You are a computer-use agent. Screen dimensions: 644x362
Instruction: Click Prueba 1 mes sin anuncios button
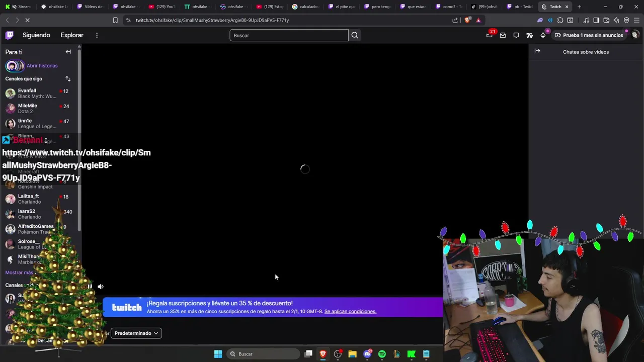click(589, 35)
